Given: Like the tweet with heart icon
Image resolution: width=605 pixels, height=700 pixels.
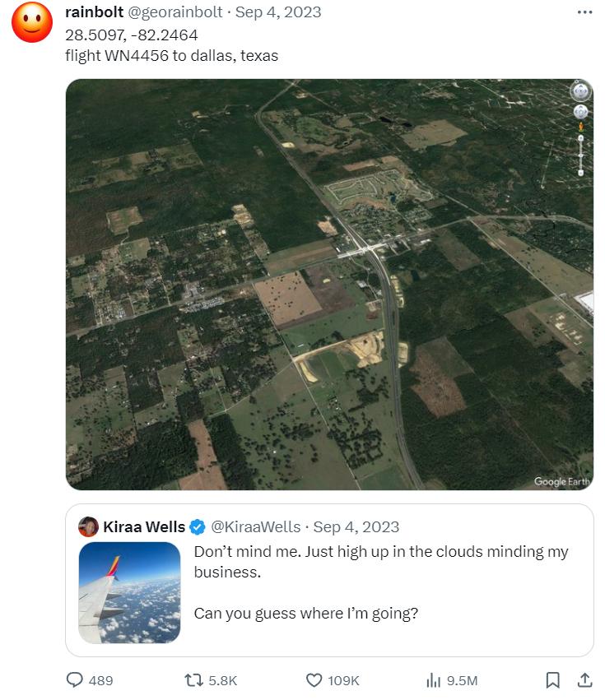Looking at the screenshot, I should [314, 680].
